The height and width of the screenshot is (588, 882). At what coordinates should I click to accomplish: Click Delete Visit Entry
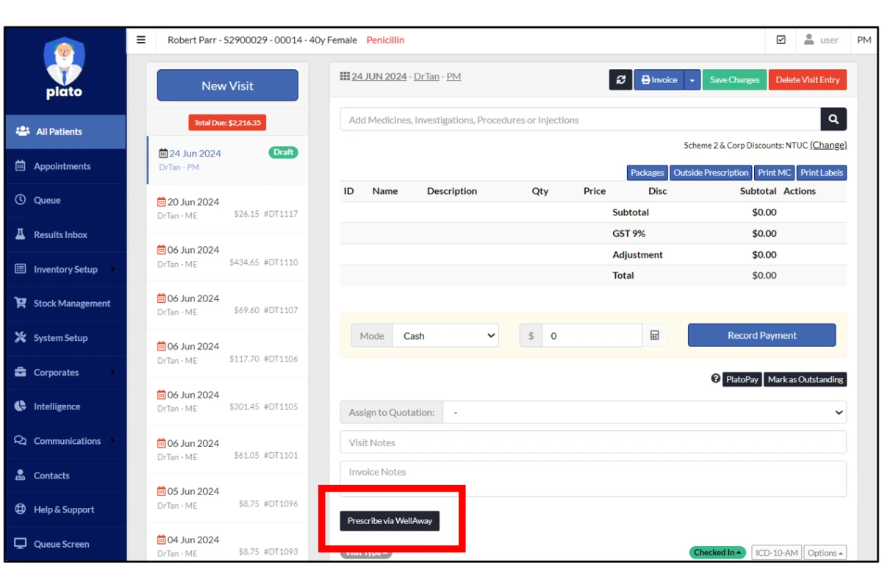click(x=808, y=80)
